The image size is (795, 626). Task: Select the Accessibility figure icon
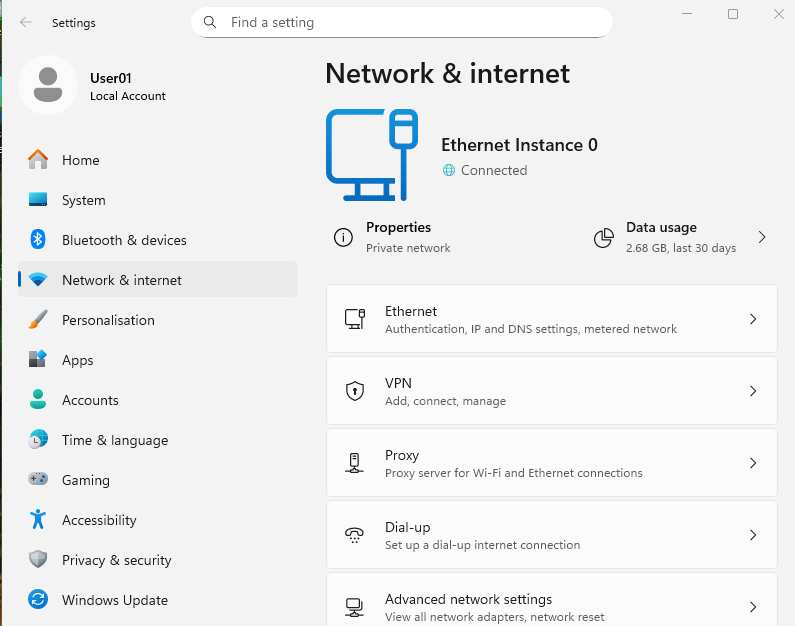(38, 520)
